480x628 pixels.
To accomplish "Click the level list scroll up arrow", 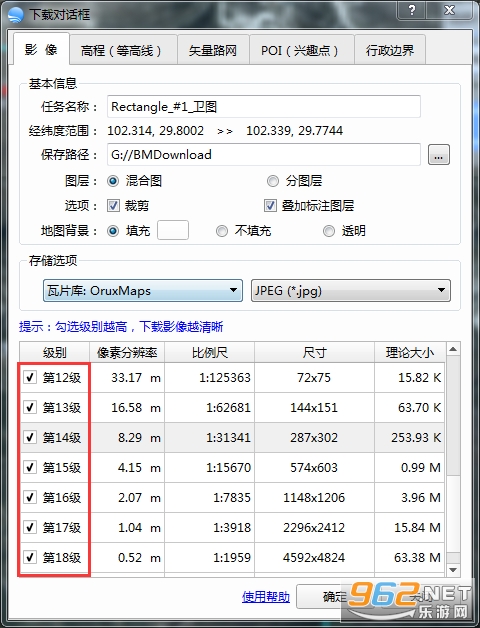I will pos(453,350).
